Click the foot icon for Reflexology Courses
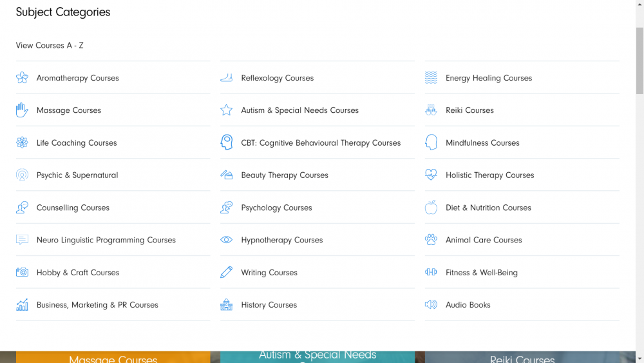The width and height of the screenshot is (644, 363). [226, 78]
